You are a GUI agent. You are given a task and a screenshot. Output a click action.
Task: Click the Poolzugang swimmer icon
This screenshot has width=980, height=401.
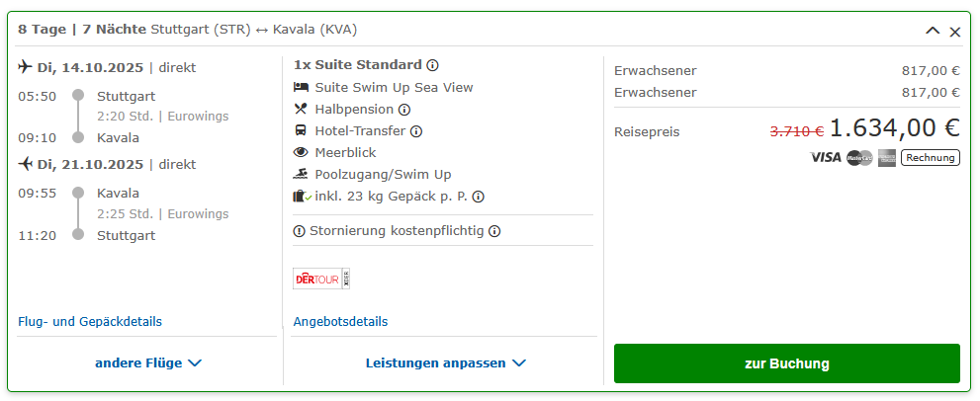pos(302,175)
